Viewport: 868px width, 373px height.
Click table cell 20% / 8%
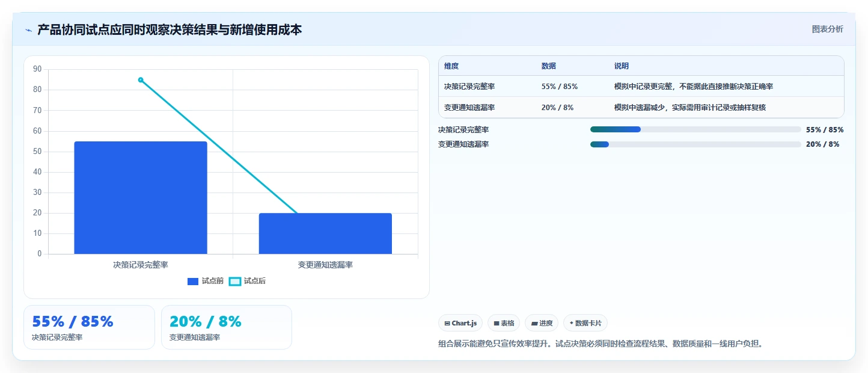pos(558,107)
